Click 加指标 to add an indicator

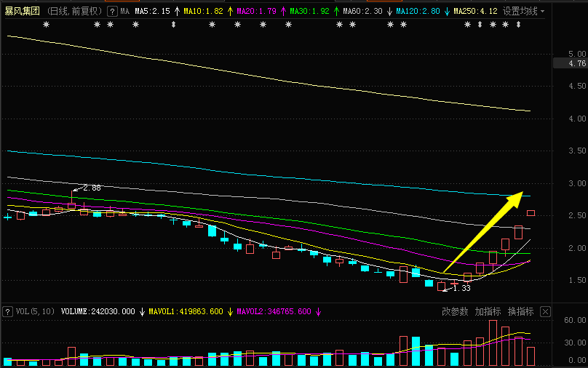coord(488,312)
